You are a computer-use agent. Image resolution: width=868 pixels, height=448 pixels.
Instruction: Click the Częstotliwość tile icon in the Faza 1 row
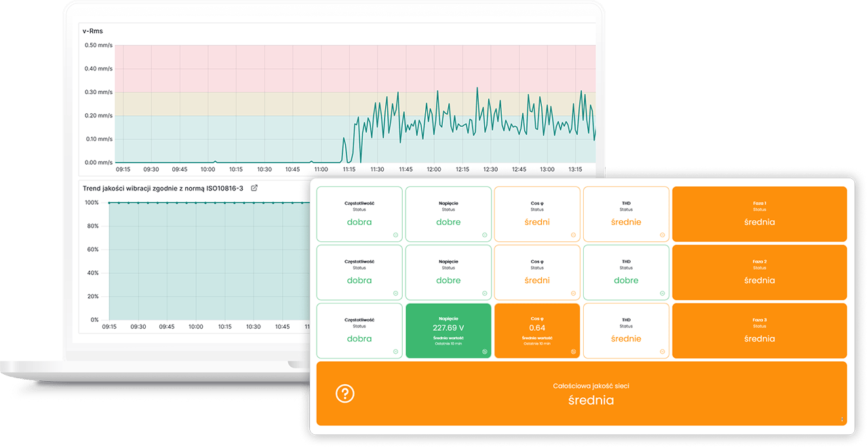395,235
